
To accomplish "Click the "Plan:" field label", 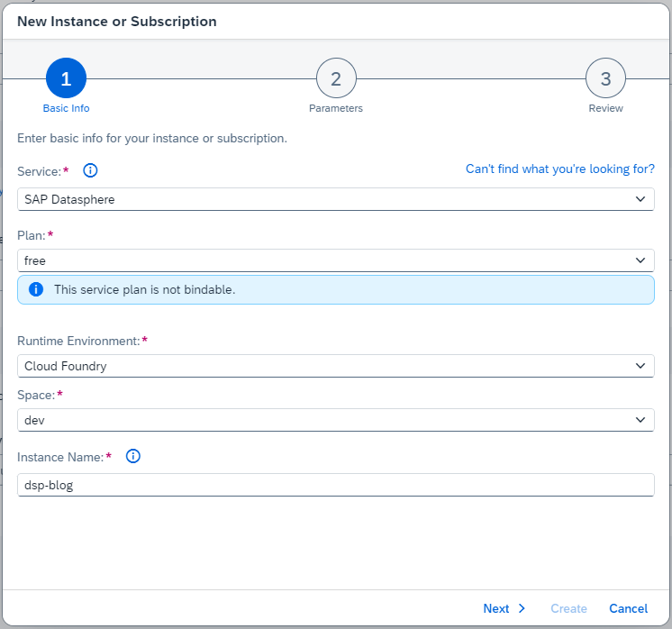I will pos(32,235).
